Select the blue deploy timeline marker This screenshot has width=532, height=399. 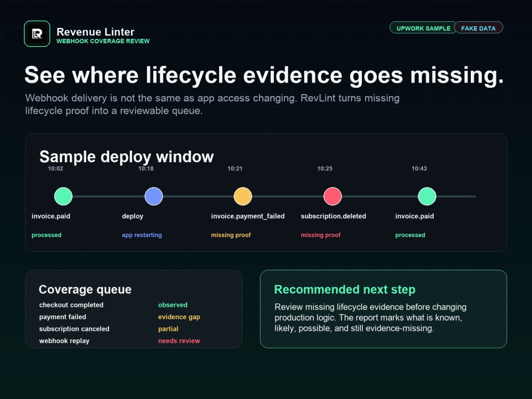154,196
